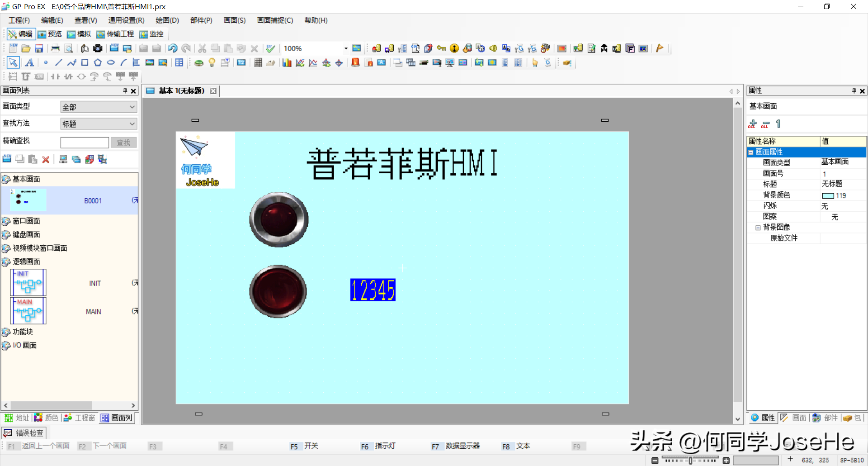Open the 查找方法 dropdown showing 标题
The width and height of the screenshot is (868, 466).
point(99,124)
